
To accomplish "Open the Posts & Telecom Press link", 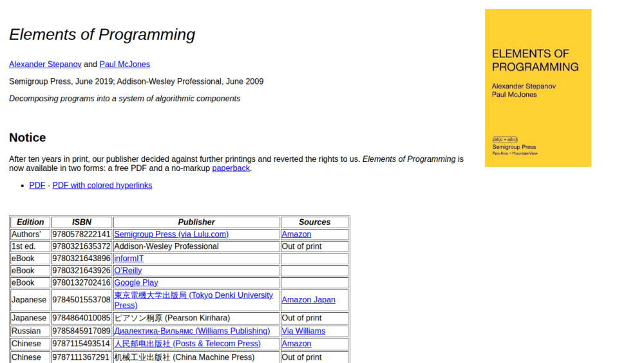I will [x=187, y=344].
